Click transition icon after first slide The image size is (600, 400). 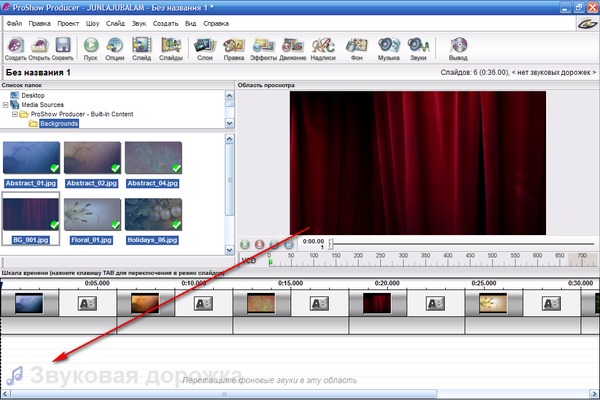87,304
